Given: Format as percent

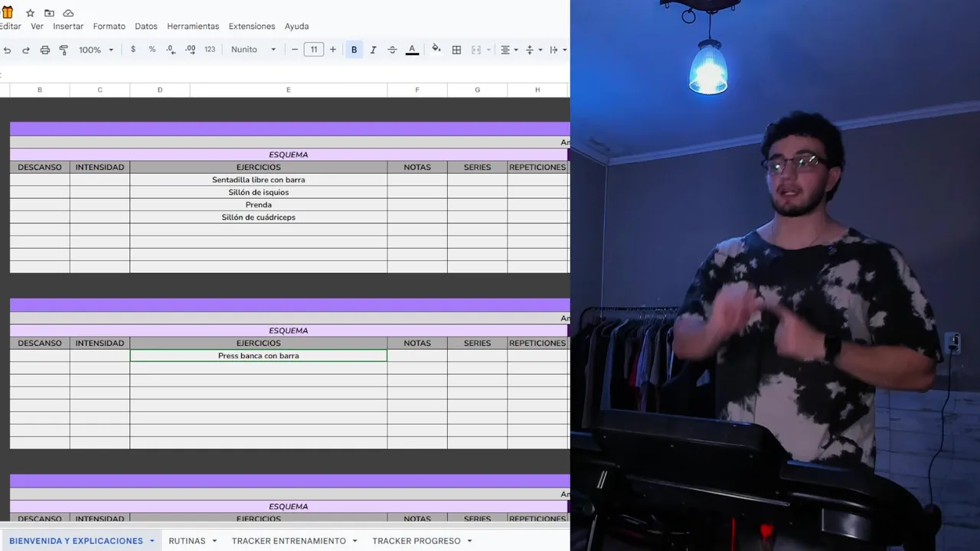Looking at the screenshot, I should tap(152, 50).
